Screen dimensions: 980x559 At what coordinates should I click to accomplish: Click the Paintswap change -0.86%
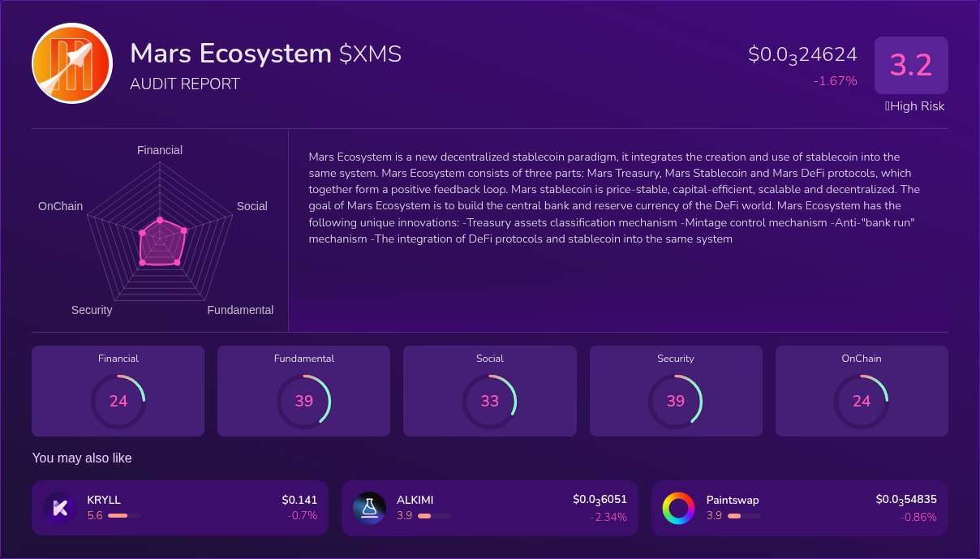tap(918, 517)
